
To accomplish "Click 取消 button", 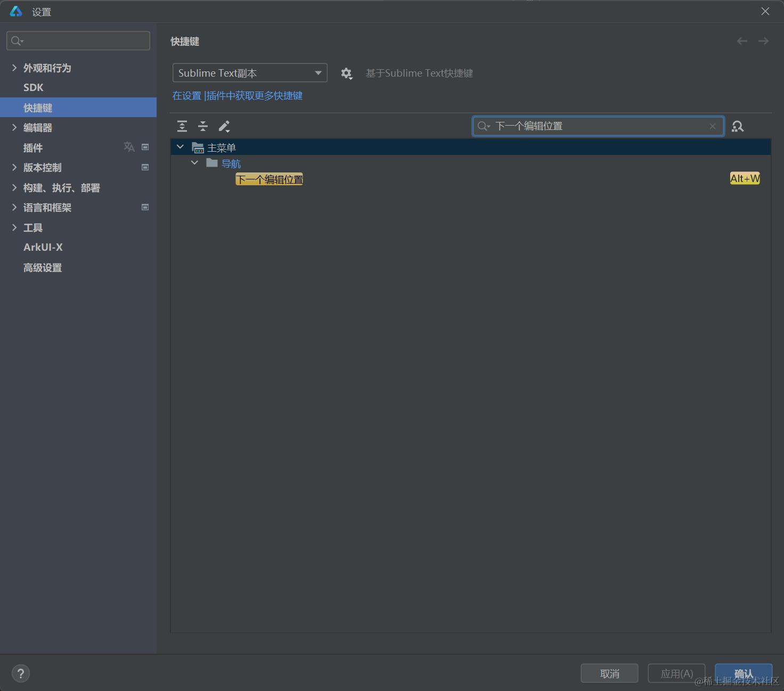I will pos(609,673).
